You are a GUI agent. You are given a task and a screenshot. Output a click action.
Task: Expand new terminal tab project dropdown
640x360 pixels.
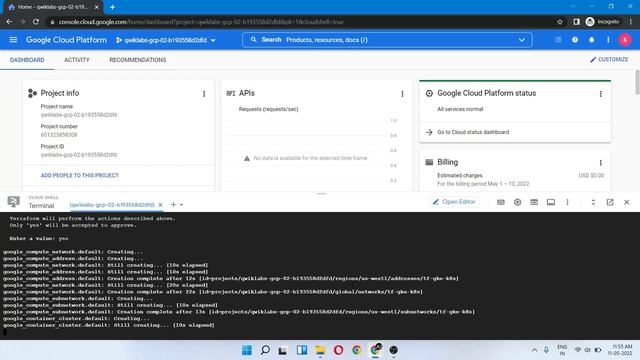pos(181,204)
